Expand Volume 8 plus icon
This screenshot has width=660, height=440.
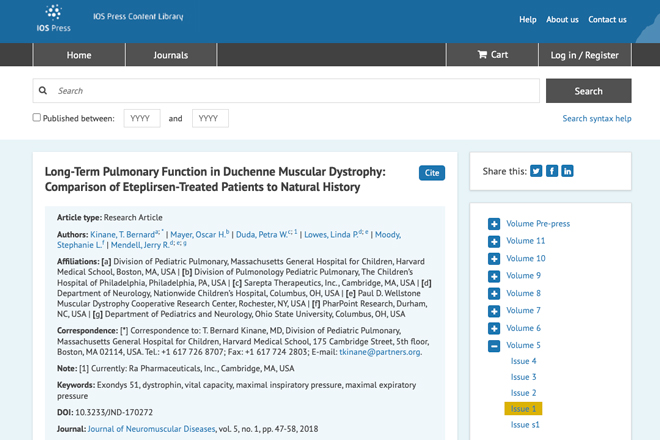[494, 294]
